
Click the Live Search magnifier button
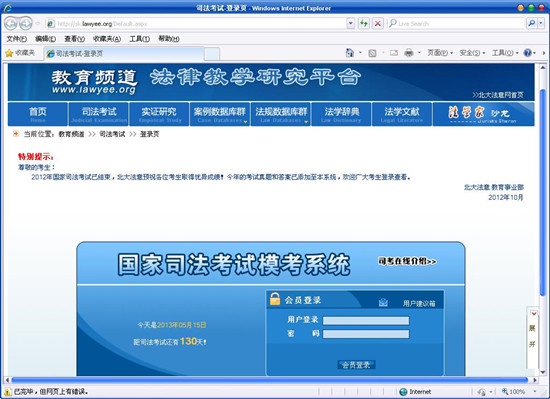(531, 23)
